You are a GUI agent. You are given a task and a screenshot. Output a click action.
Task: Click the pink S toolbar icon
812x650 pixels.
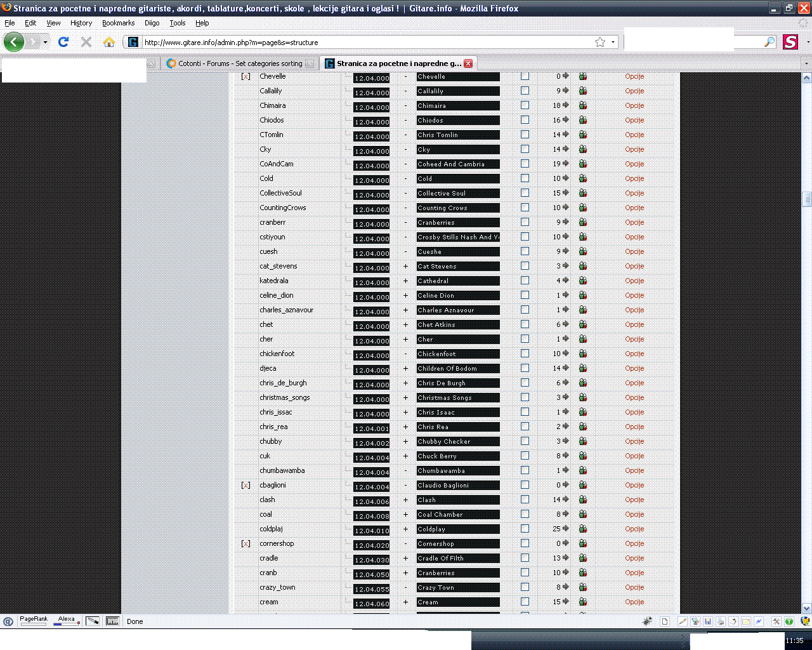coord(790,42)
